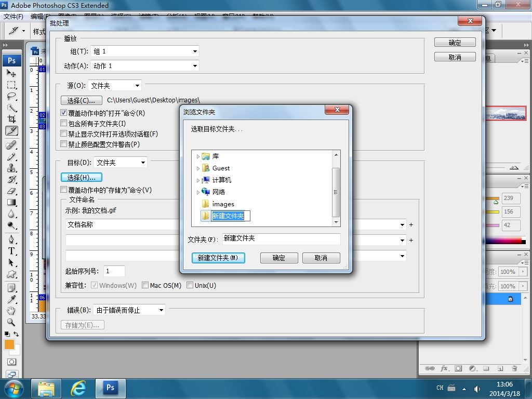The height and width of the screenshot is (399, 532).
Task: Click 确定 in browse folder dialog
Action: tap(279, 258)
